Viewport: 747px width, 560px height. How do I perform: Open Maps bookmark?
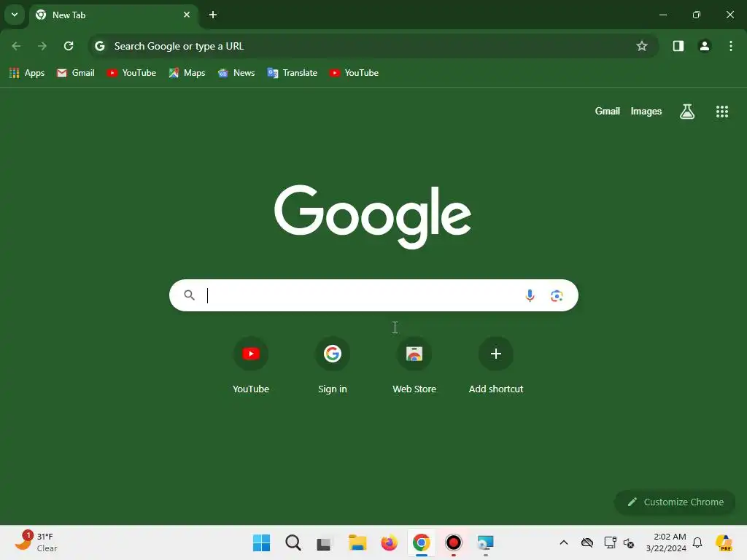[x=187, y=73]
